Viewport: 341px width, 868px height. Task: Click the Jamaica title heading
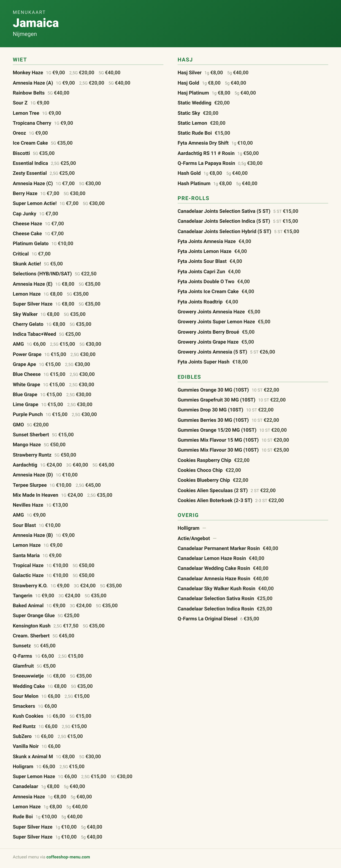click(36, 23)
